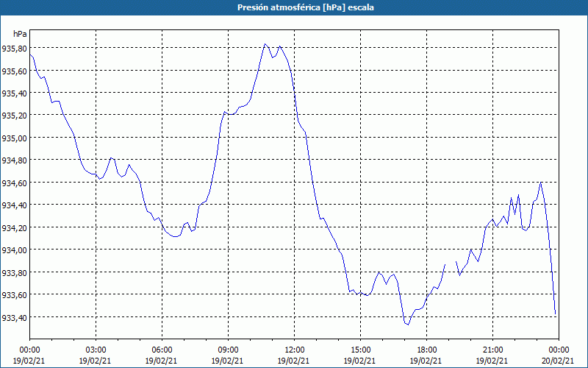Select the 03:00 time label
The width and height of the screenshot is (588, 368).
click(96, 350)
